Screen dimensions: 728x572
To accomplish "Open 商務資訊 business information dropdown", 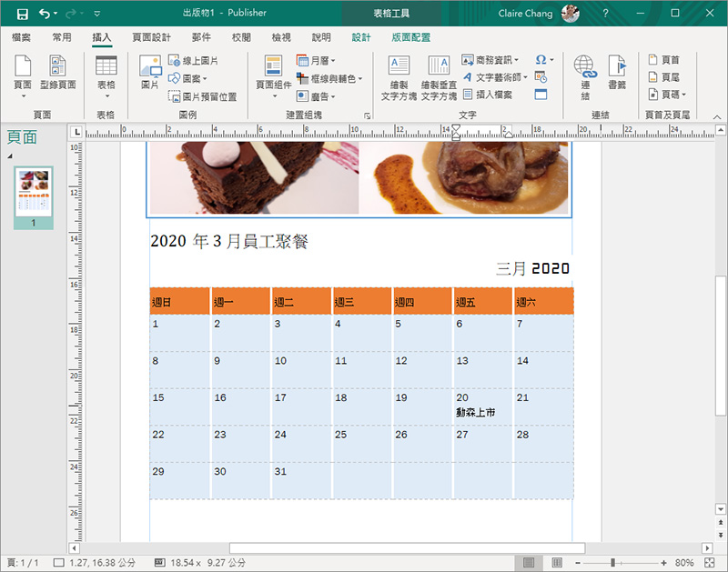I will [x=490, y=60].
